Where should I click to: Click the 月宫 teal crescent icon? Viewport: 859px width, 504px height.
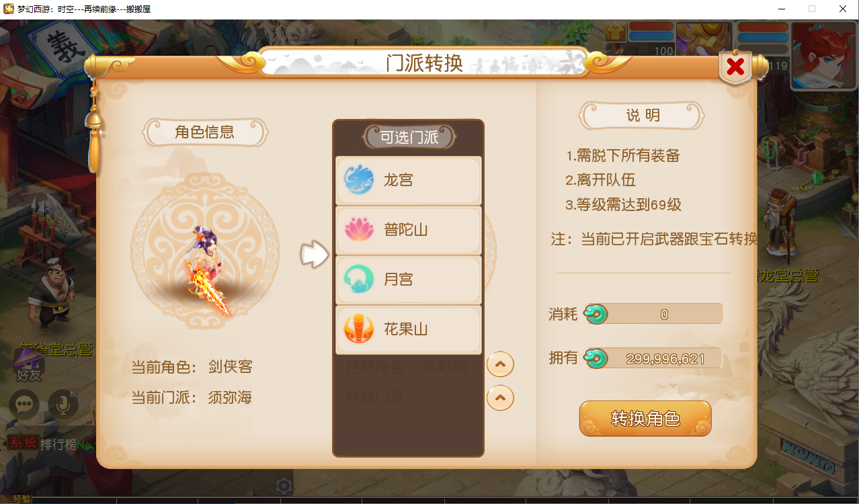click(359, 280)
